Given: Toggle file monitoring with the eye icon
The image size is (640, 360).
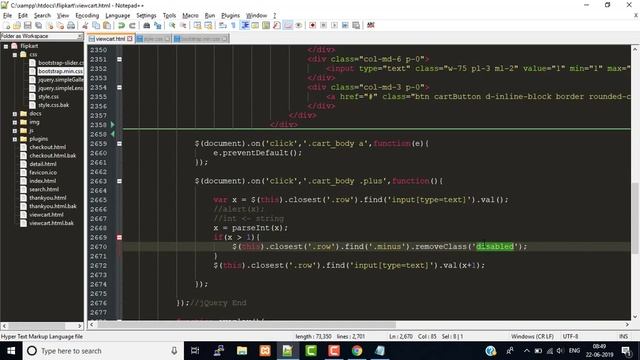Looking at the screenshot, I should pos(298,25).
